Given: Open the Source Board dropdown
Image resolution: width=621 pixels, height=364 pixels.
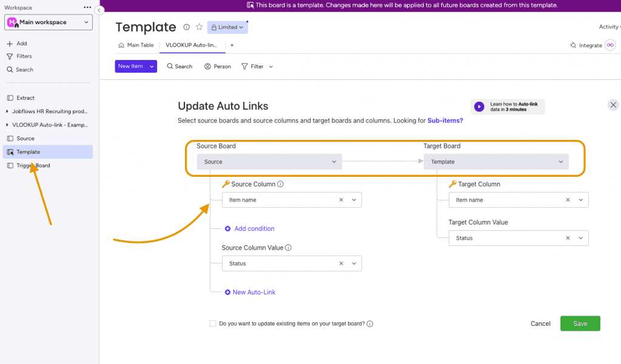Looking at the screenshot, I should pos(269,162).
